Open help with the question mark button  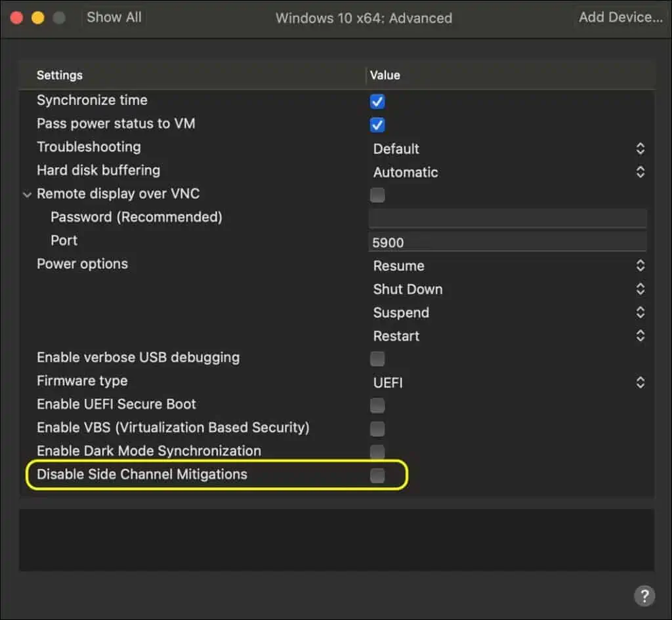(x=644, y=596)
